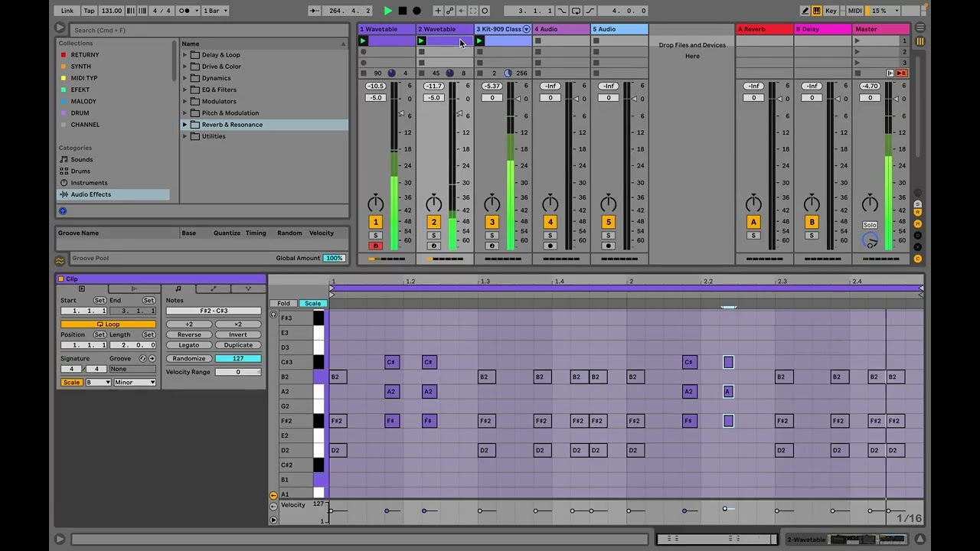Open the Envelopes tab in Clip view
The image size is (980, 551).
pyautogui.click(x=213, y=289)
